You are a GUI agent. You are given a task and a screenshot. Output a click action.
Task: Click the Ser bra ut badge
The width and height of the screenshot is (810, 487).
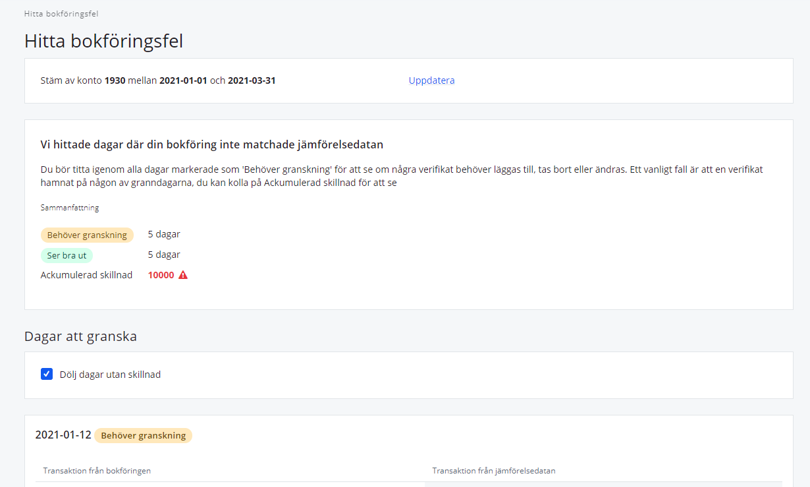pos(67,255)
